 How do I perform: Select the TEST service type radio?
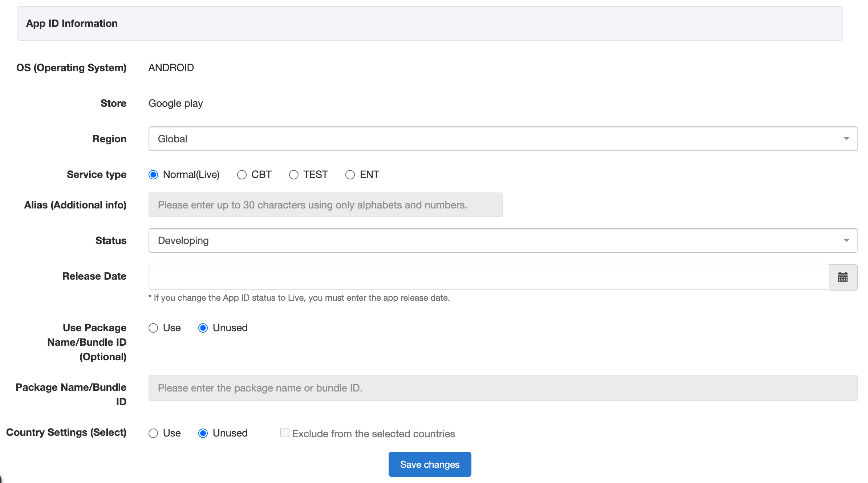coord(294,175)
